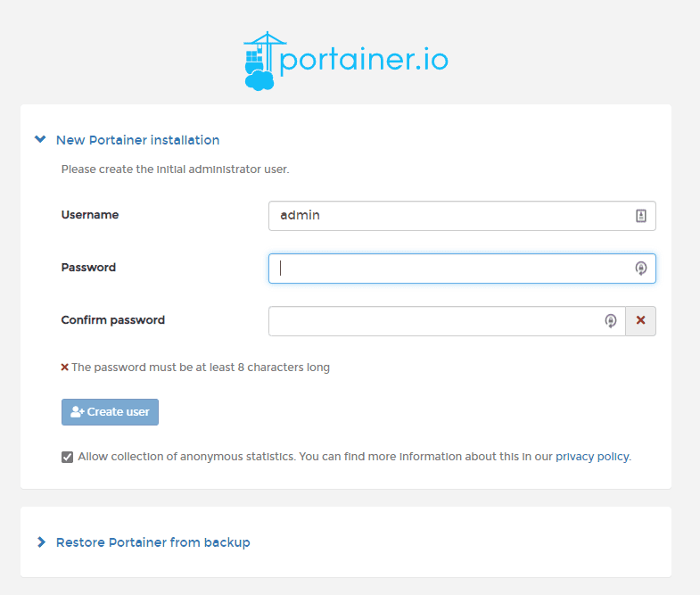
Task: Click the New Portainer installation heading
Action: pyautogui.click(x=137, y=140)
